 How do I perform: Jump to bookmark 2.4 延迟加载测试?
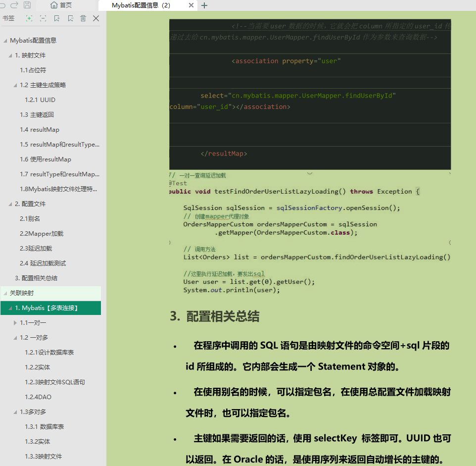[x=43, y=263]
